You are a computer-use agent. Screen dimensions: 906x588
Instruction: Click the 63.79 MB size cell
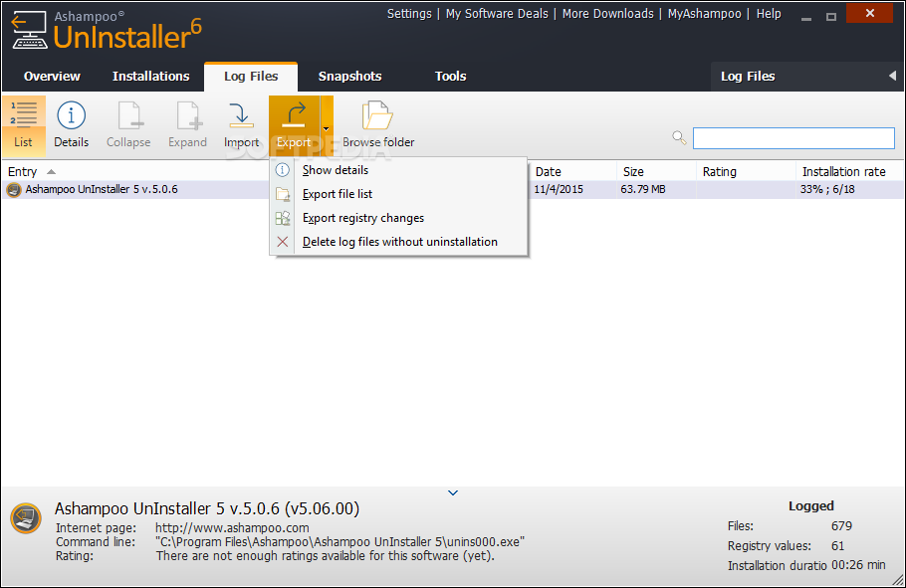click(x=643, y=189)
